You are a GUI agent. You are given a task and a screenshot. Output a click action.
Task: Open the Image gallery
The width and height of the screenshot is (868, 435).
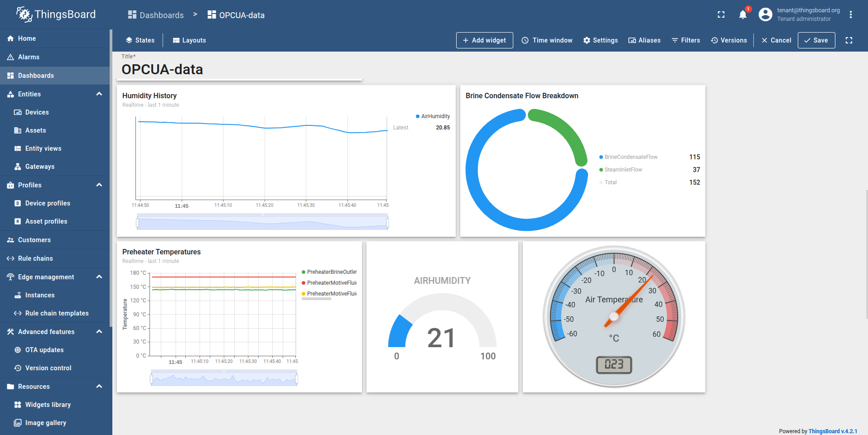coord(46,422)
